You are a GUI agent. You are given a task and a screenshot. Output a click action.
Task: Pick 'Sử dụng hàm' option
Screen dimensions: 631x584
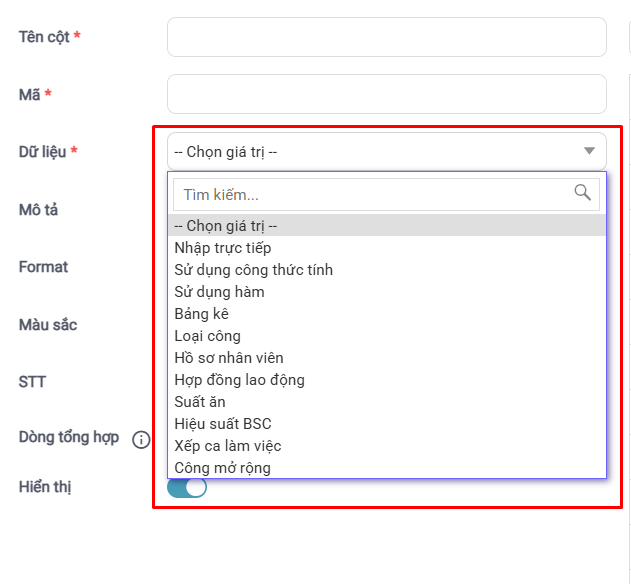387,292
